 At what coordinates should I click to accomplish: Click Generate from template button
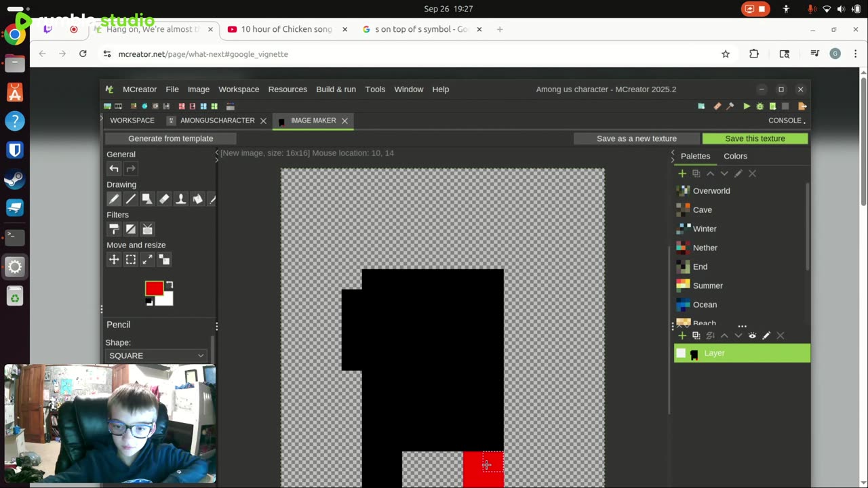[171, 138]
